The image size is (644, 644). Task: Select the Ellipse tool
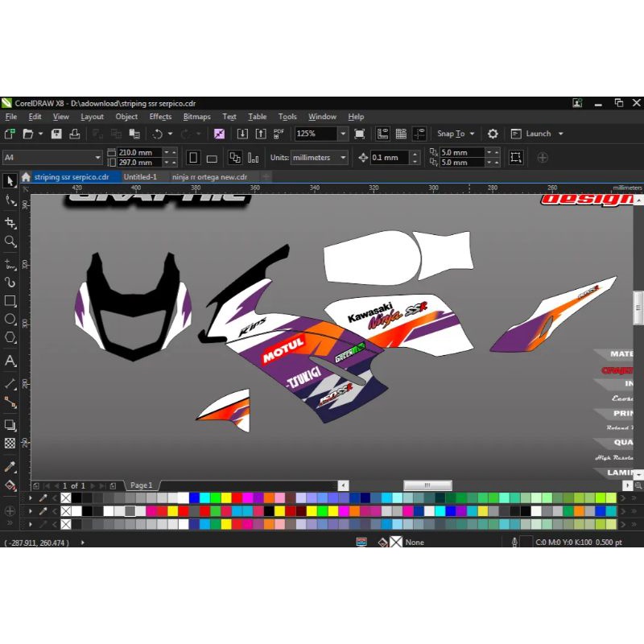click(x=10, y=319)
